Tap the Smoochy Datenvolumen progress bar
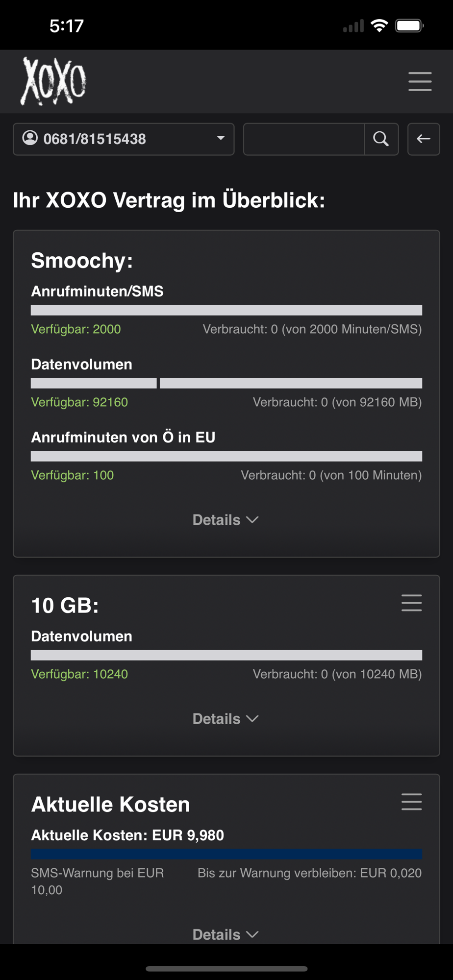The image size is (453, 980). pos(226,383)
